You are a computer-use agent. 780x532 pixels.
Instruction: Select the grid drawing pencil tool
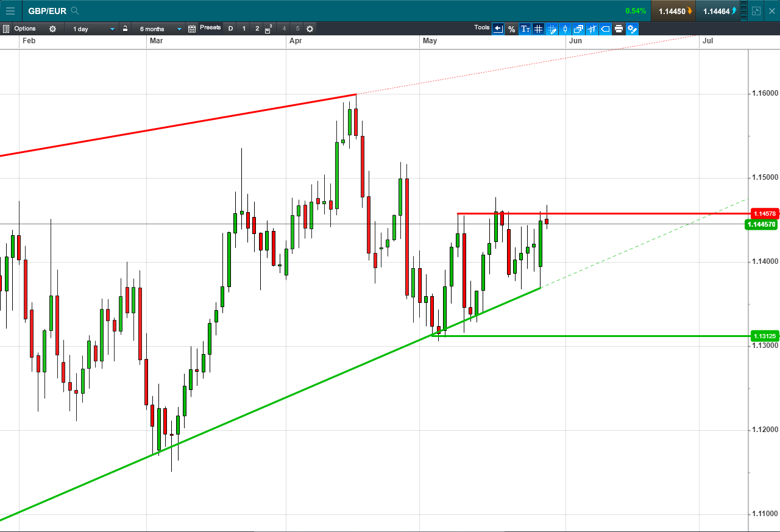pyautogui.click(x=551, y=29)
